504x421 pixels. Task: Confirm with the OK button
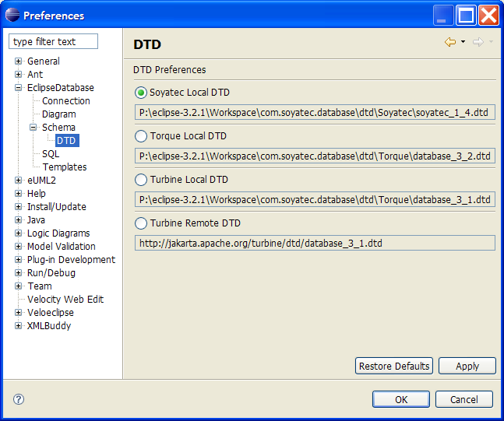(401, 399)
